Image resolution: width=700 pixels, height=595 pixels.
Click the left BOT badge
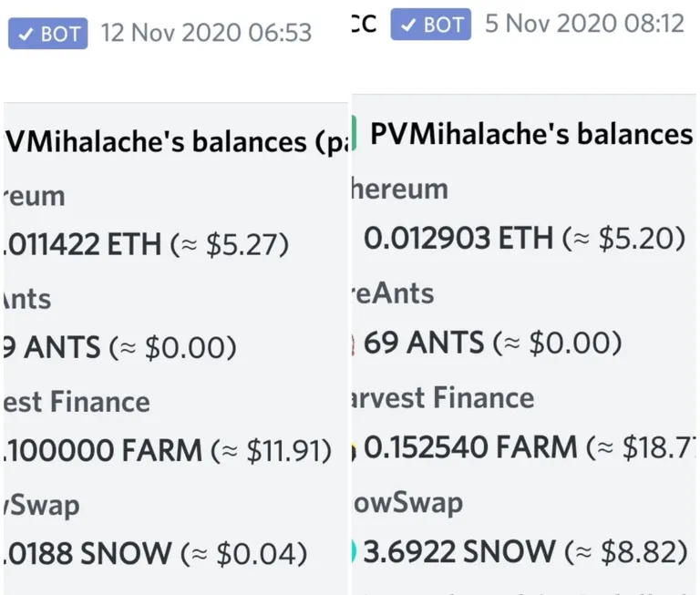point(47,34)
